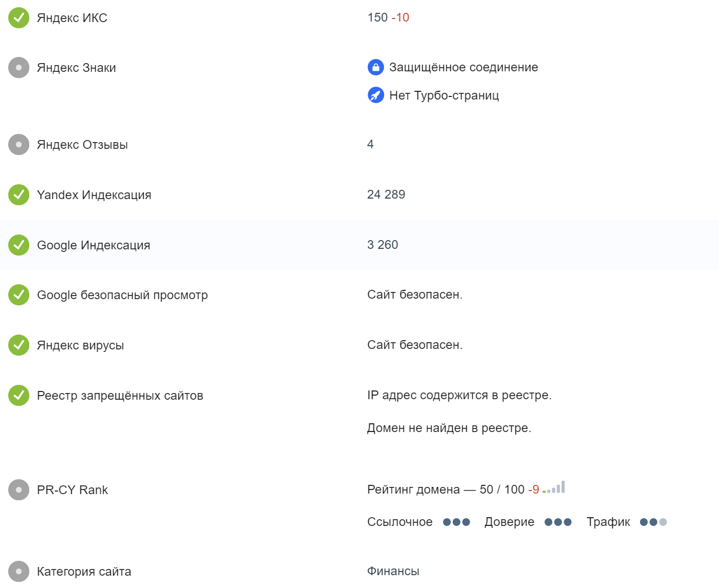This screenshot has height=588, width=719.
Task: Click the Нет Турбо-страниц text
Action: (444, 95)
